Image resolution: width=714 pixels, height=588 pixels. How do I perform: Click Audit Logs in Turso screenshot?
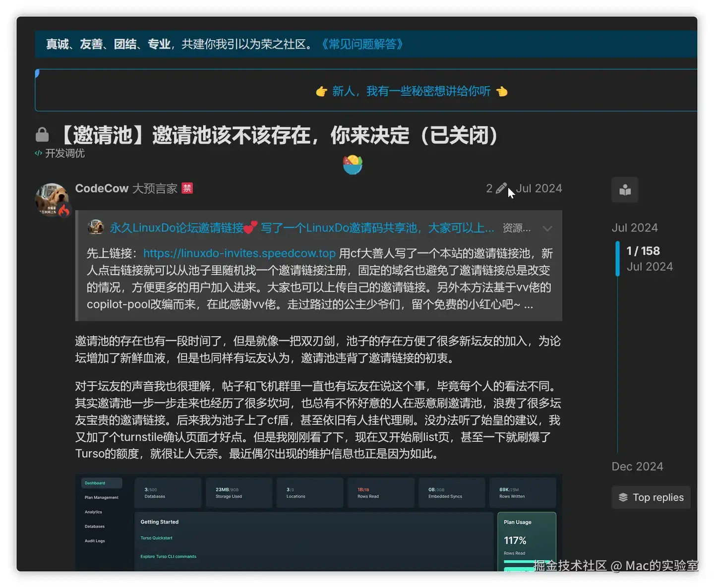point(95,540)
